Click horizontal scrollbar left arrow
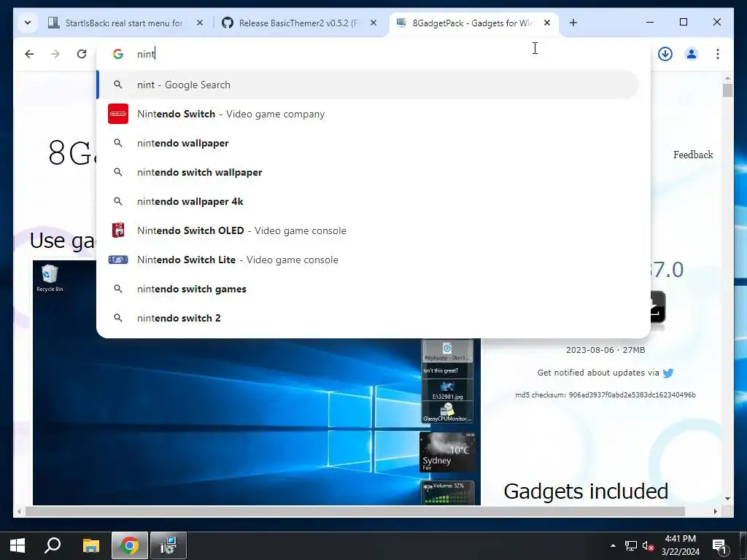747x560 pixels. tap(19, 511)
